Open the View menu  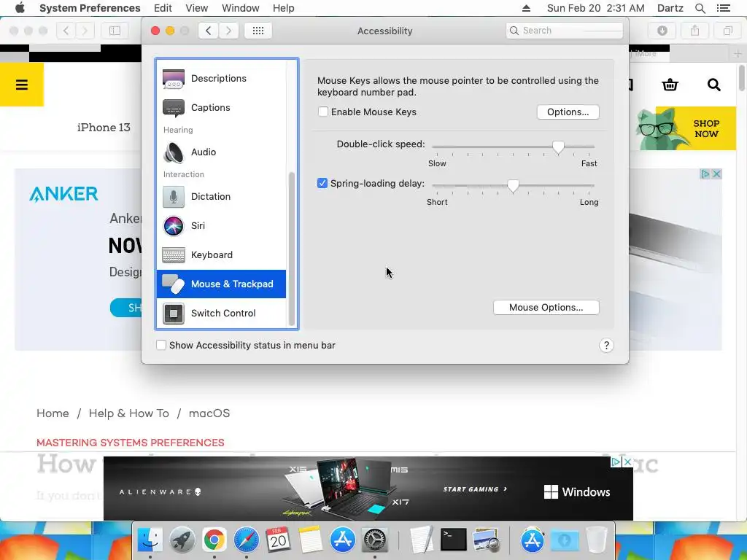point(197,8)
